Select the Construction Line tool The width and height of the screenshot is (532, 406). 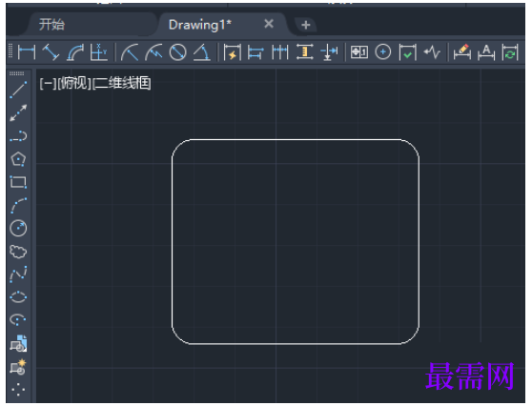click(x=18, y=113)
